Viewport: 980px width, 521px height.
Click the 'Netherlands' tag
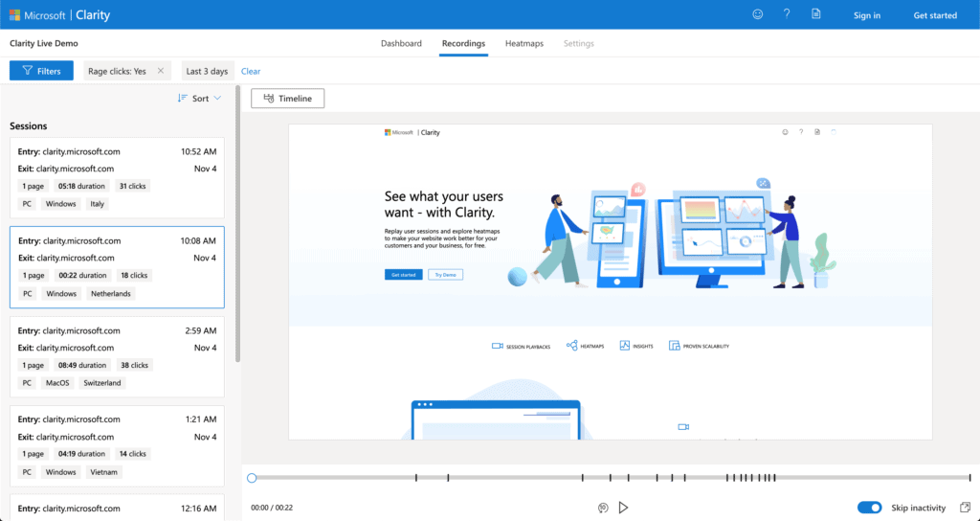click(111, 293)
